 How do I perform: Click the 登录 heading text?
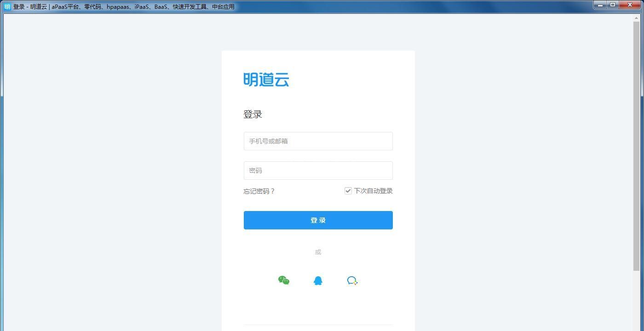[253, 114]
